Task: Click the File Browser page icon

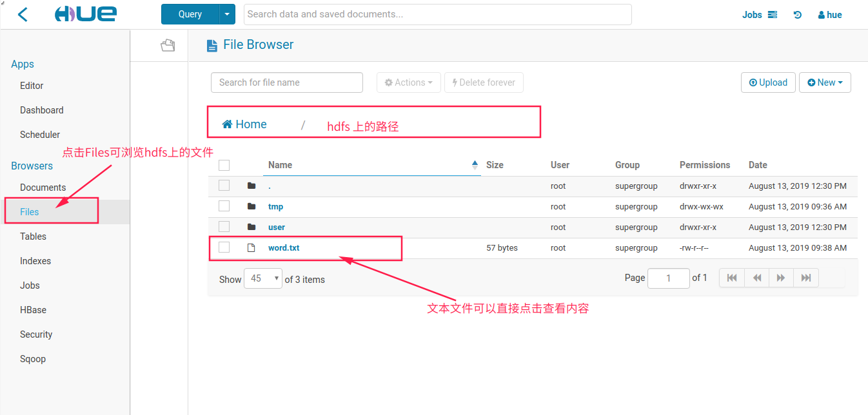Action: pos(212,45)
